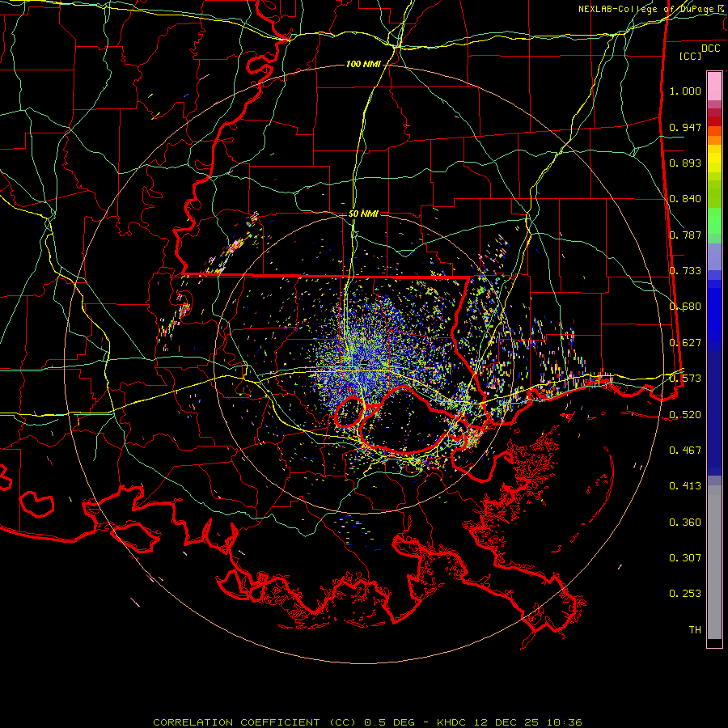Click the 0.947 scale value
This screenshot has width=728, height=728.
(685, 127)
